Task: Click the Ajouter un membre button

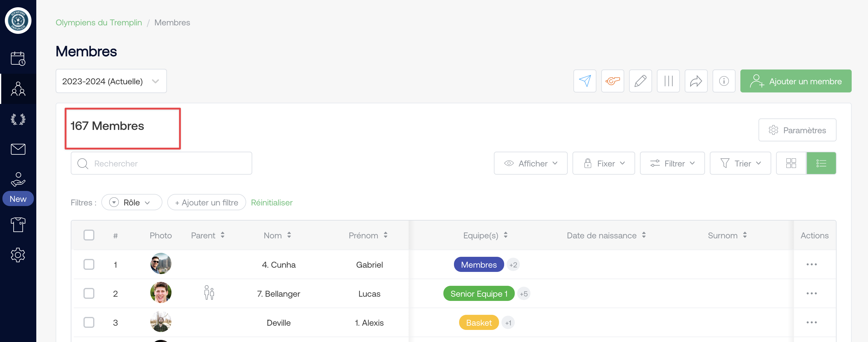Action: pos(795,81)
